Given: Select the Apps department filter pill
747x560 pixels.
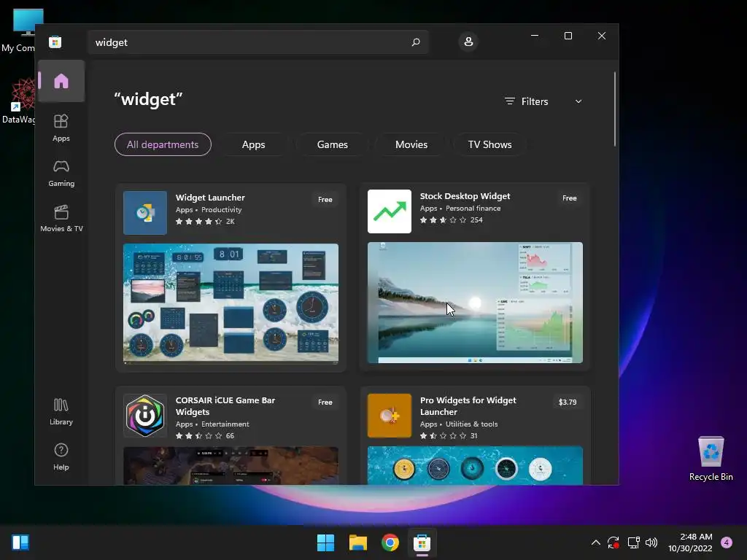Looking at the screenshot, I should (x=253, y=144).
